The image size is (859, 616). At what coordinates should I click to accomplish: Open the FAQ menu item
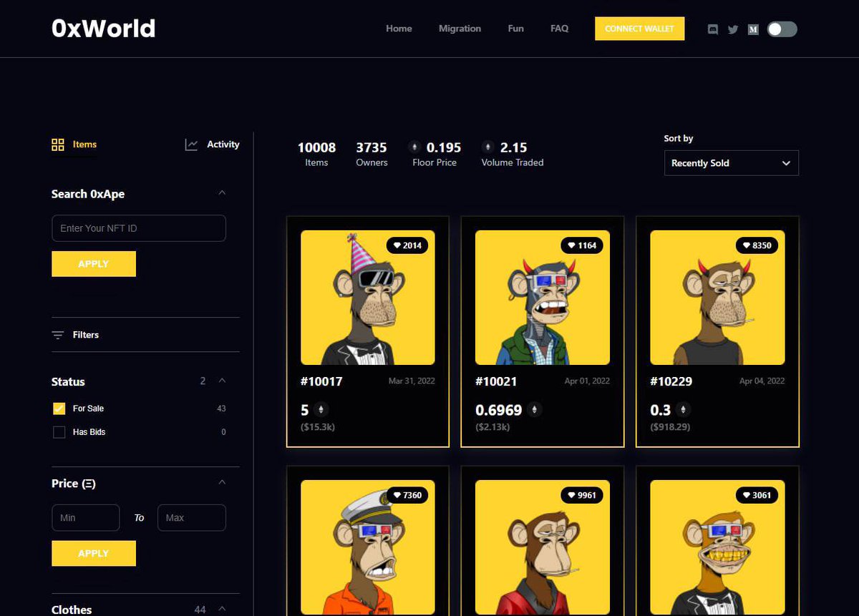[x=559, y=29]
